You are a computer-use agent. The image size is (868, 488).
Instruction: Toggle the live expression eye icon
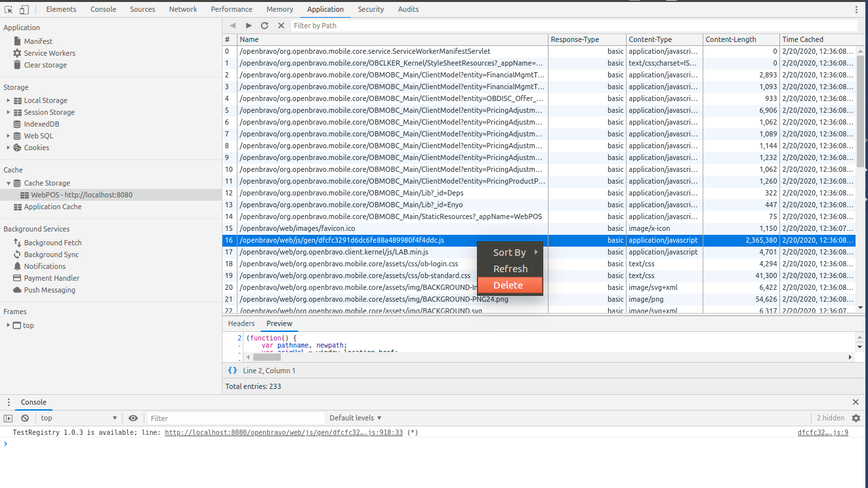point(133,418)
